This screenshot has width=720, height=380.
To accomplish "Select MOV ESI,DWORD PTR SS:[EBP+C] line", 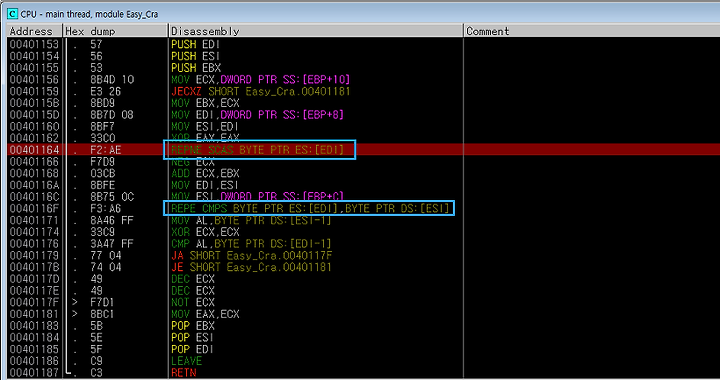I will pos(257,197).
